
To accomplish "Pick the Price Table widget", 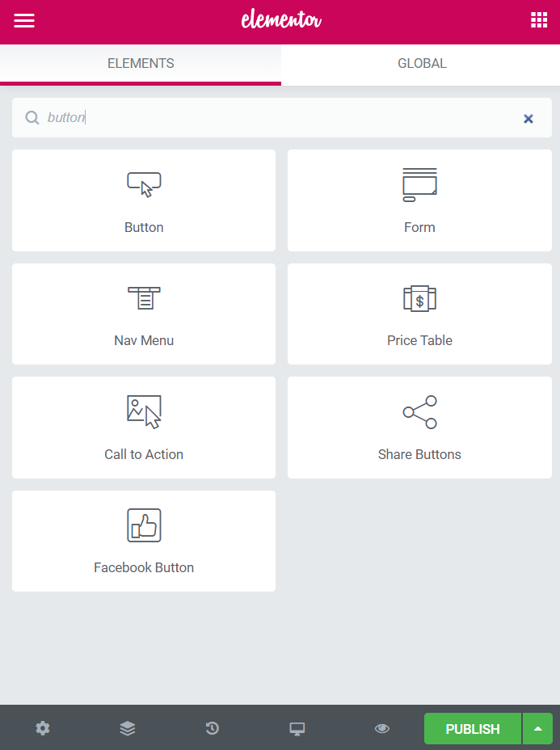I will (419, 314).
